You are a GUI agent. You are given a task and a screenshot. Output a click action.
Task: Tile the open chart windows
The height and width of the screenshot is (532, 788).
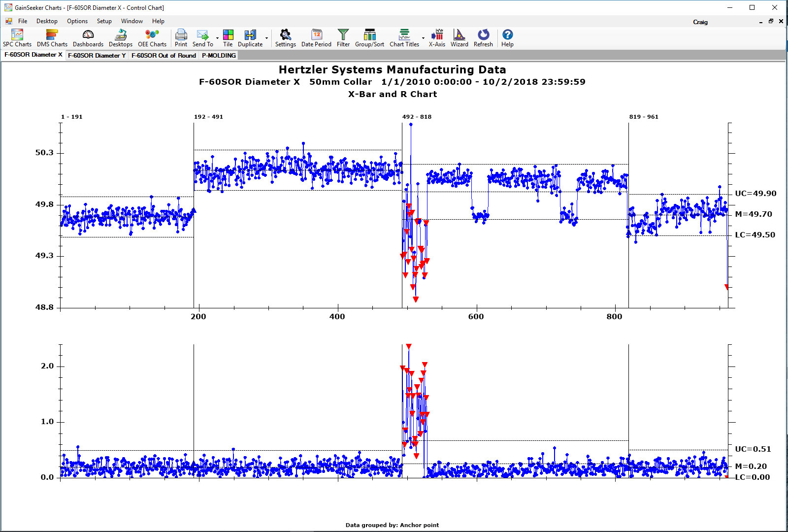pyautogui.click(x=228, y=38)
